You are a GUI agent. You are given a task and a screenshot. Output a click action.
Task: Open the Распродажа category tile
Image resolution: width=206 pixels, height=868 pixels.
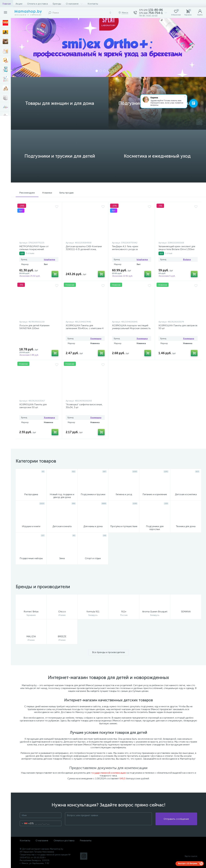click(x=31, y=485)
